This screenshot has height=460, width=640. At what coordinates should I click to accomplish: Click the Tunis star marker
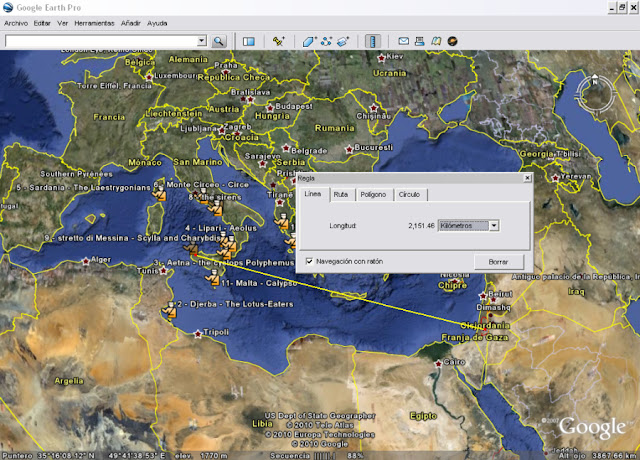tap(163, 270)
